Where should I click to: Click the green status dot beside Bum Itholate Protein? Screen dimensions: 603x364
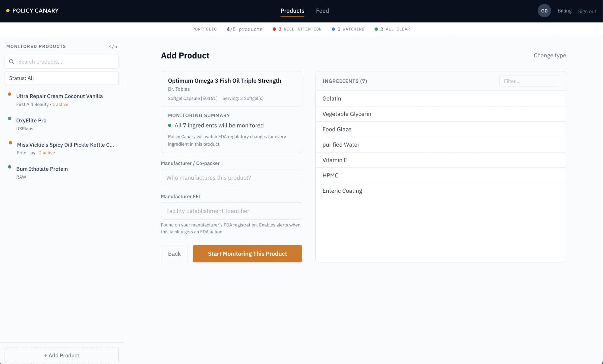[x=10, y=167]
